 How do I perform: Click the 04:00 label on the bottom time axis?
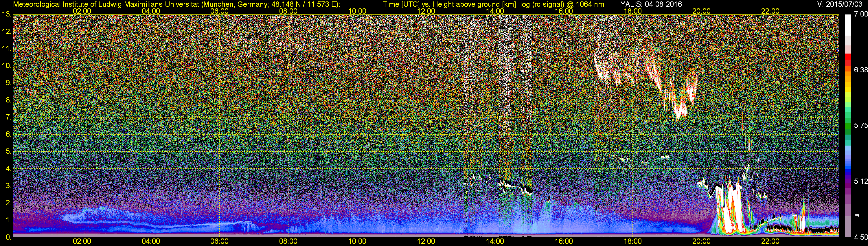pyautogui.click(x=151, y=242)
